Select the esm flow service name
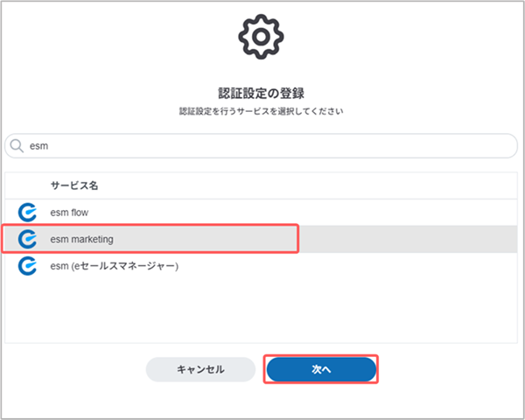The width and height of the screenshot is (525, 420). [69, 212]
